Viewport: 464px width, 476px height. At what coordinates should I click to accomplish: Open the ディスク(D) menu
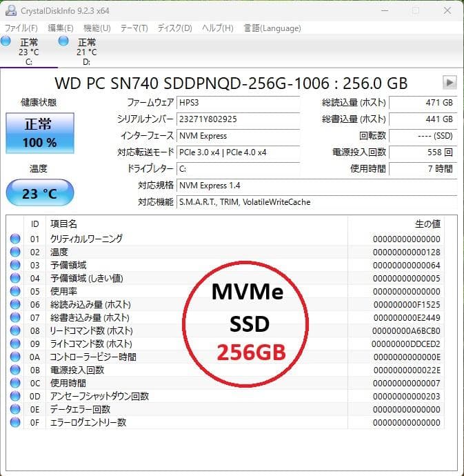[x=174, y=28]
